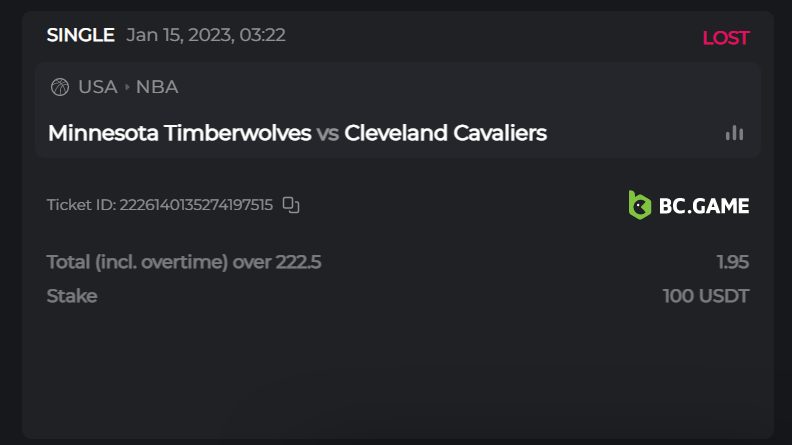The height and width of the screenshot is (445, 792).
Task: Open match statistics bar chart icon
Action: click(x=734, y=133)
